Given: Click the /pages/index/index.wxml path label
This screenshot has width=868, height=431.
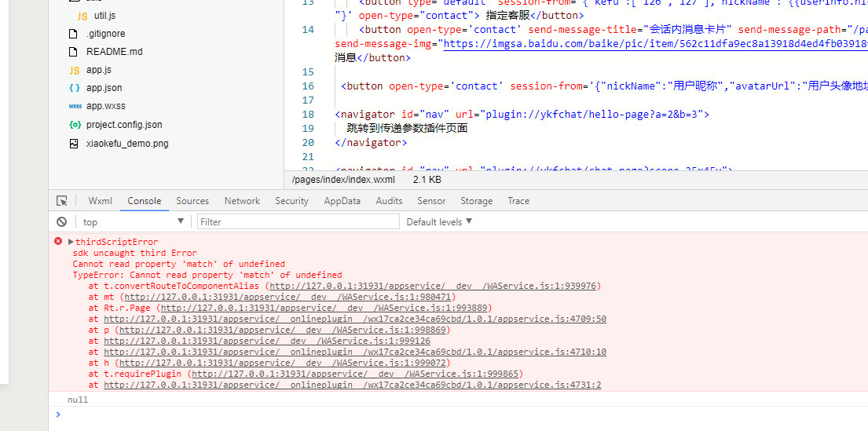Looking at the screenshot, I should tap(343, 180).
